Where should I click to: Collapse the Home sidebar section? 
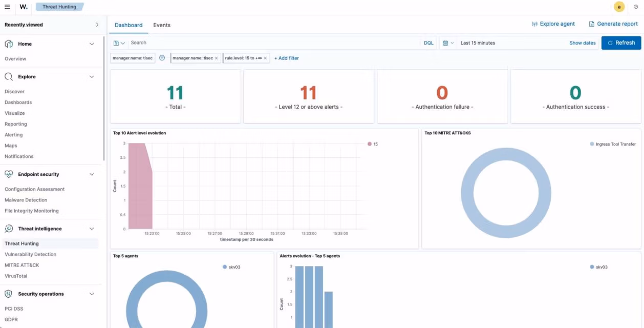point(92,44)
